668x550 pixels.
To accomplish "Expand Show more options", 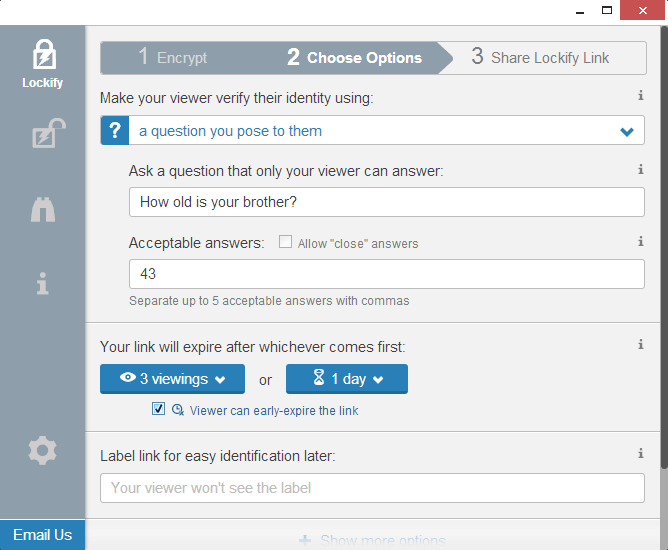I will 372,541.
